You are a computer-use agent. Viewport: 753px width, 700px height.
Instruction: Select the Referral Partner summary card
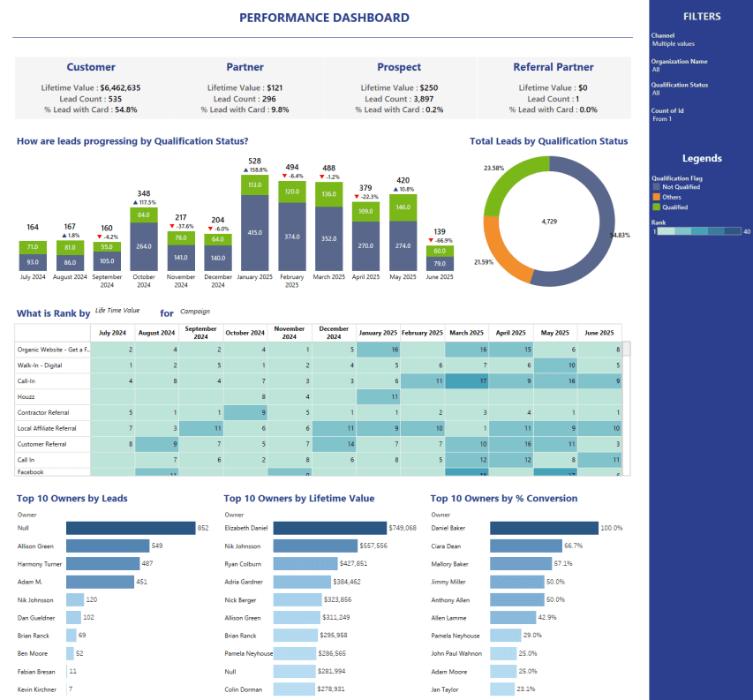click(553, 87)
